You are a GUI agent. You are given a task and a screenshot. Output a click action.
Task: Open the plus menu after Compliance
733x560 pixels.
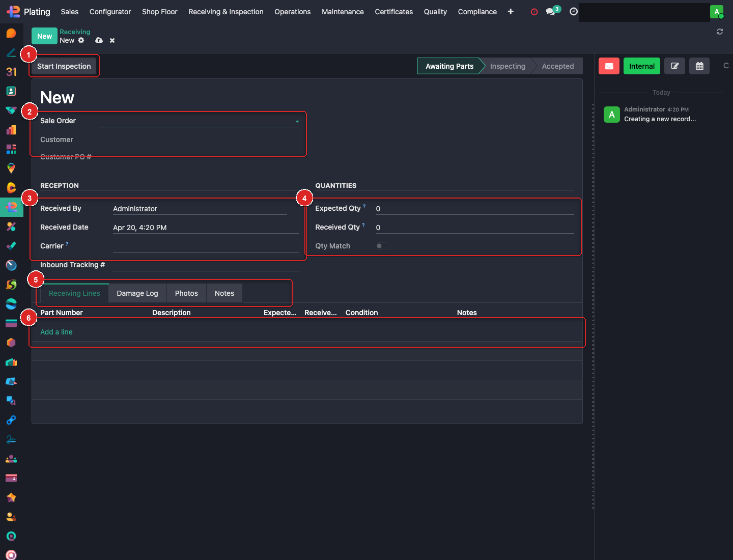[511, 12]
